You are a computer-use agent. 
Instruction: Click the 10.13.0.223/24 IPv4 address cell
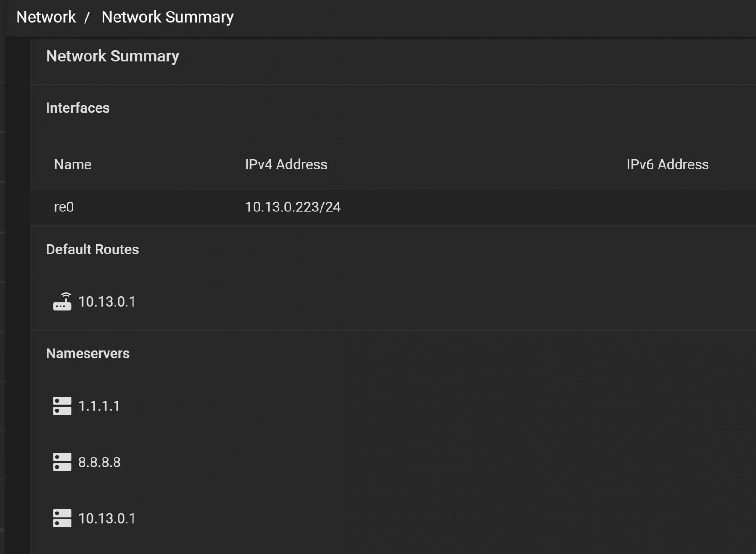tap(293, 207)
